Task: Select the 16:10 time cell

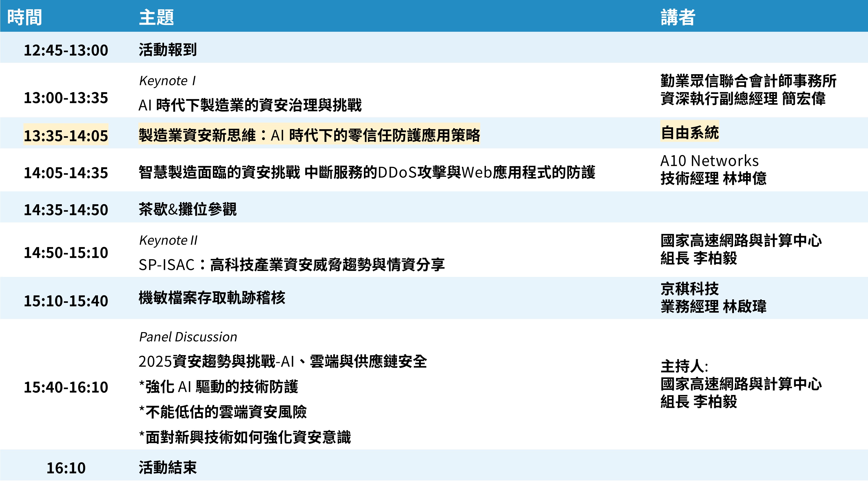Action: [x=66, y=468]
